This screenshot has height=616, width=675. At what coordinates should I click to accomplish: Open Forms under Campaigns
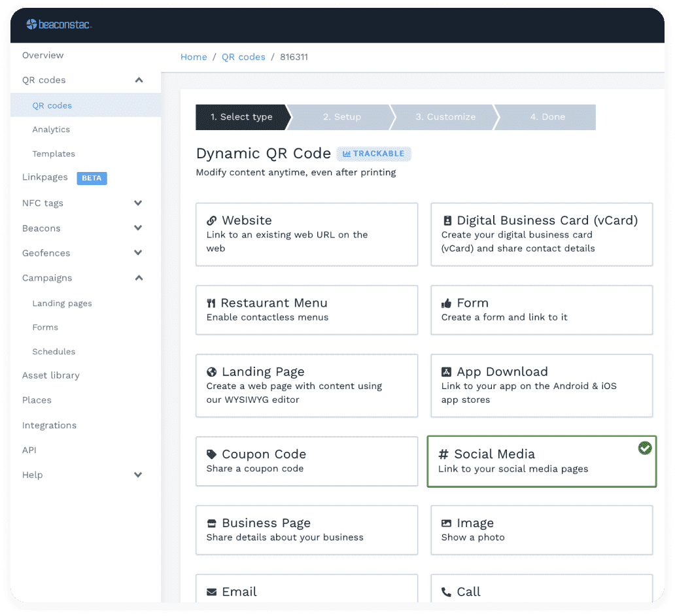point(45,327)
